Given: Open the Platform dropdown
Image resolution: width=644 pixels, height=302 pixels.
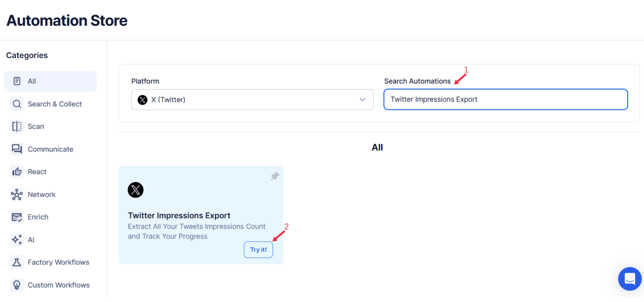Looking at the screenshot, I should [252, 99].
